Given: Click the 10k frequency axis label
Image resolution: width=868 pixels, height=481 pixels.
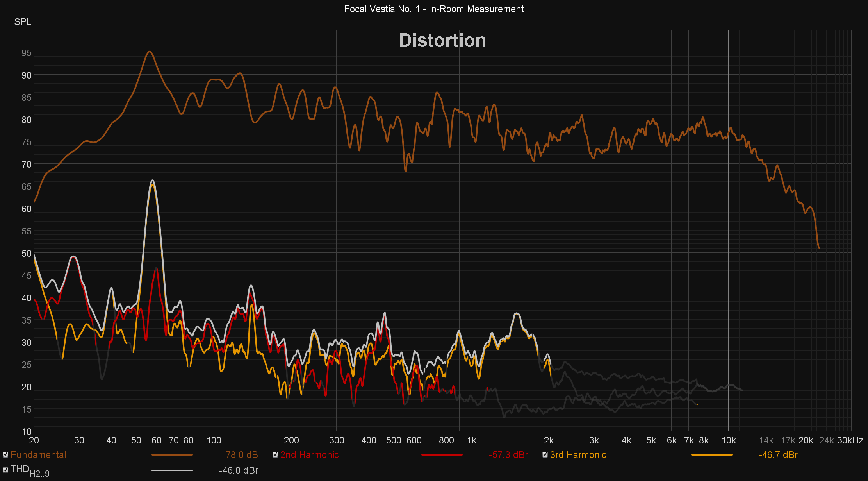Looking at the screenshot, I should [729, 440].
